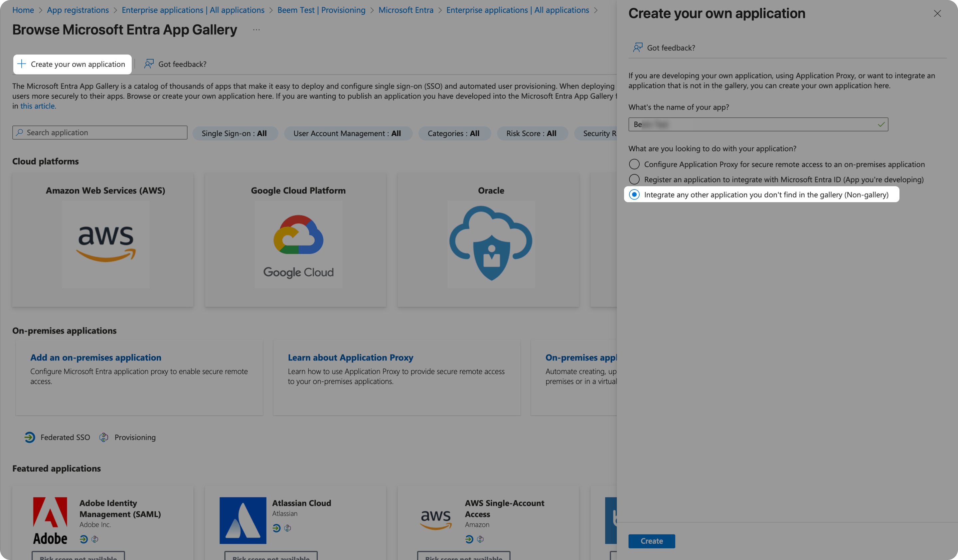Open Learn about Application Proxy link

[351, 357]
